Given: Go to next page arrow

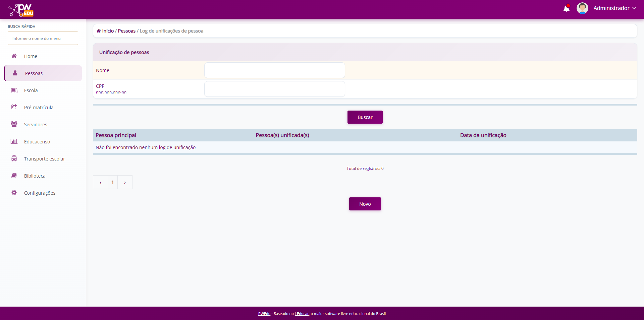Looking at the screenshot, I should [125, 182].
